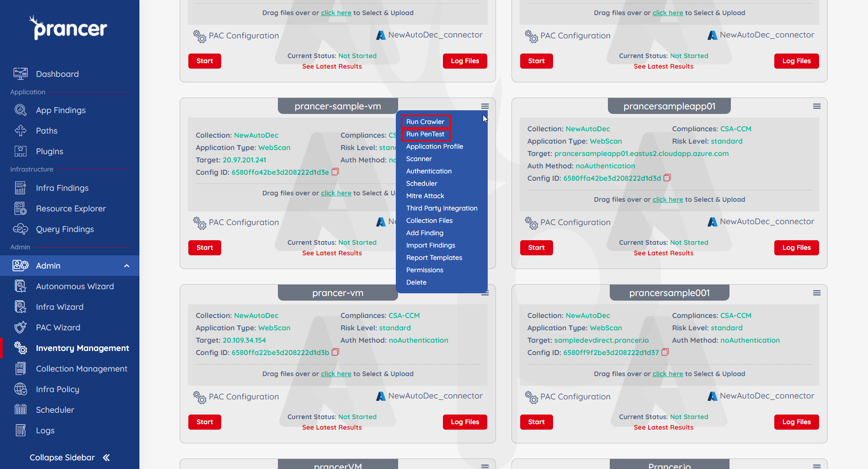
Task: Click the Inventory Management gears icon
Action: tap(21, 348)
